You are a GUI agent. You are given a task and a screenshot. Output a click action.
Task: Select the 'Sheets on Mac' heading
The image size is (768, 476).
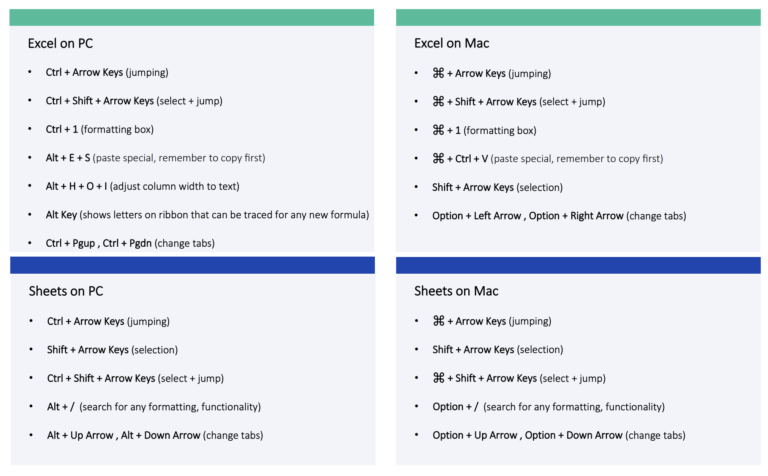[455, 291]
